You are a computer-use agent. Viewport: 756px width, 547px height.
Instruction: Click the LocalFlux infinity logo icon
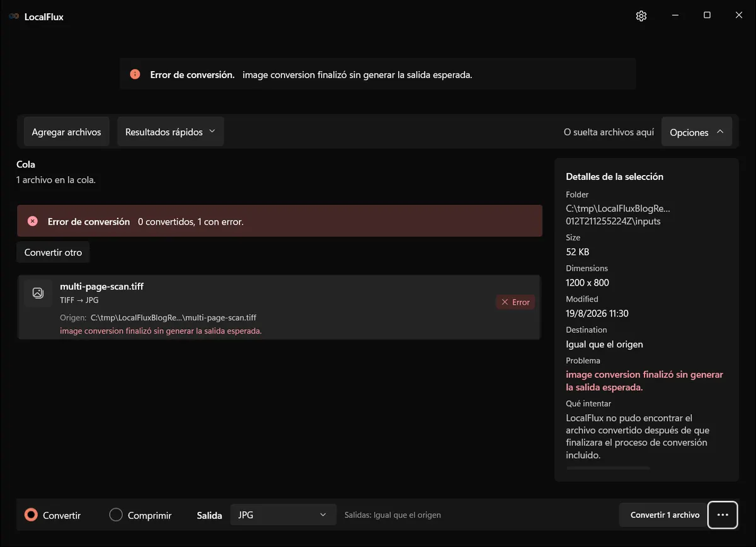point(14,16)
